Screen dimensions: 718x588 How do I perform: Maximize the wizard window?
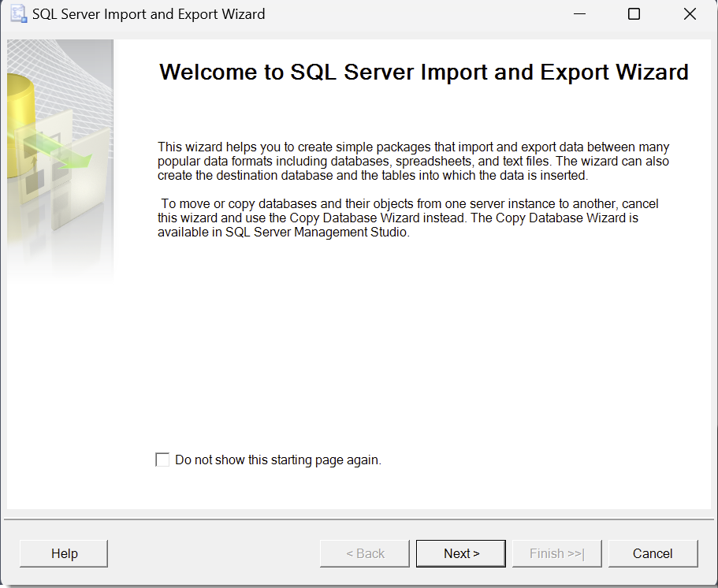(x=634, y=13)
